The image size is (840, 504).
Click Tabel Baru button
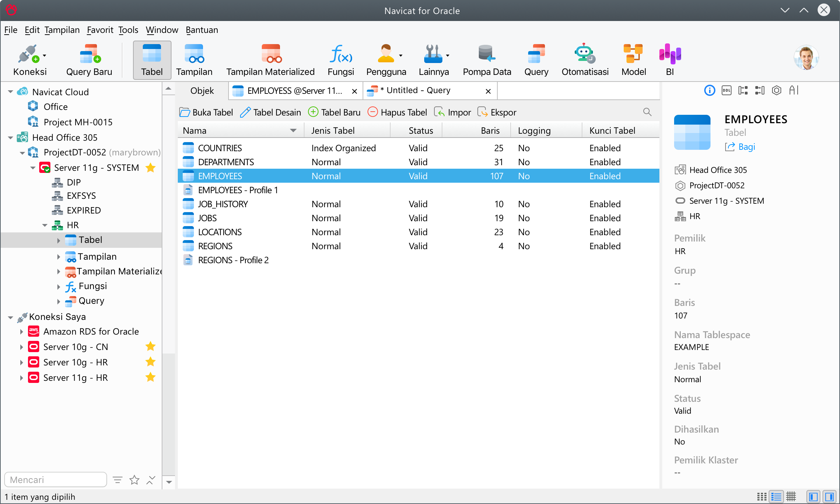point(334,112)
